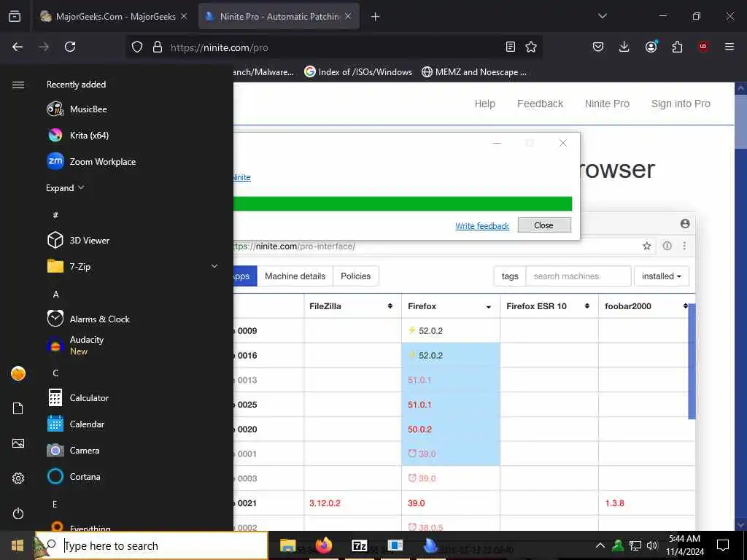
Task: Click the Power button in Start
Action: coord(18,513)
